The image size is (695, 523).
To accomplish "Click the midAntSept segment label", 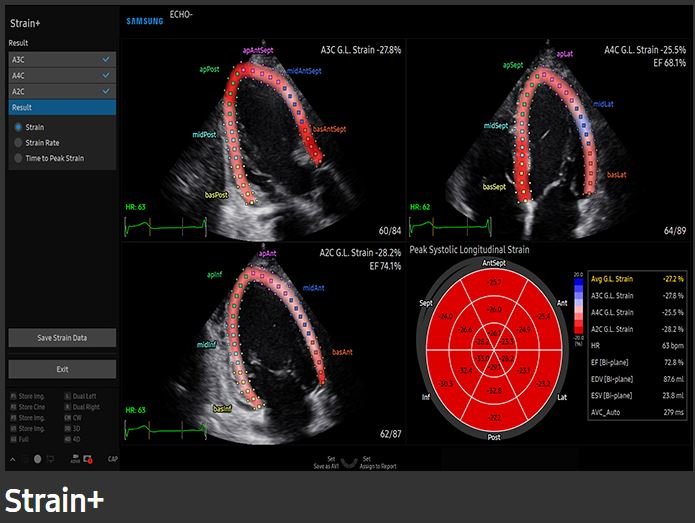I will (304, 71).
